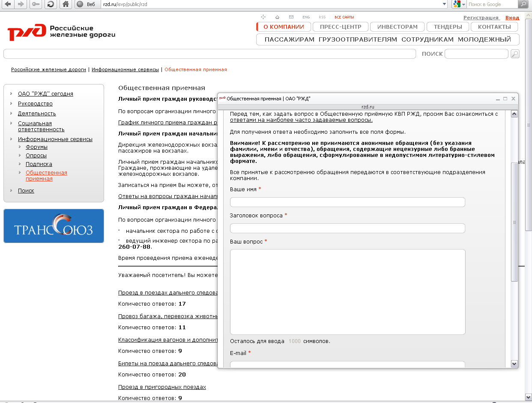Open 'Проезд в пригородных поездах' link
532x403 pixels.
coord(162,387)
